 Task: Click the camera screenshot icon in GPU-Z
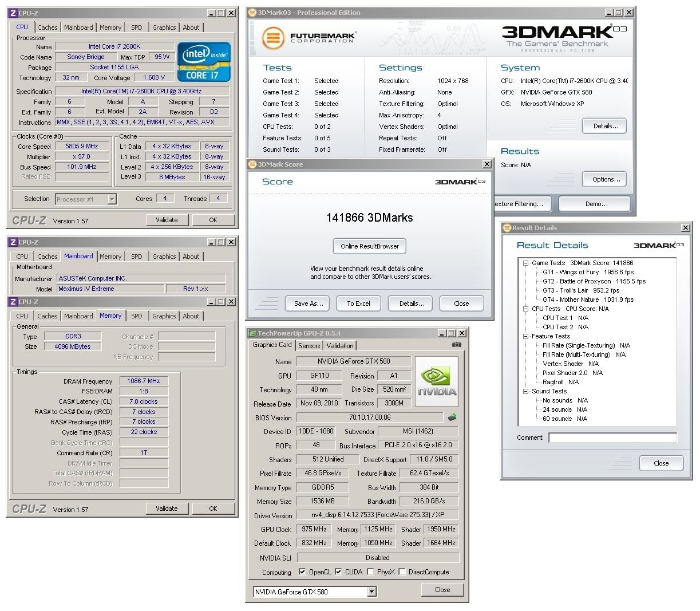coord(456,345)
